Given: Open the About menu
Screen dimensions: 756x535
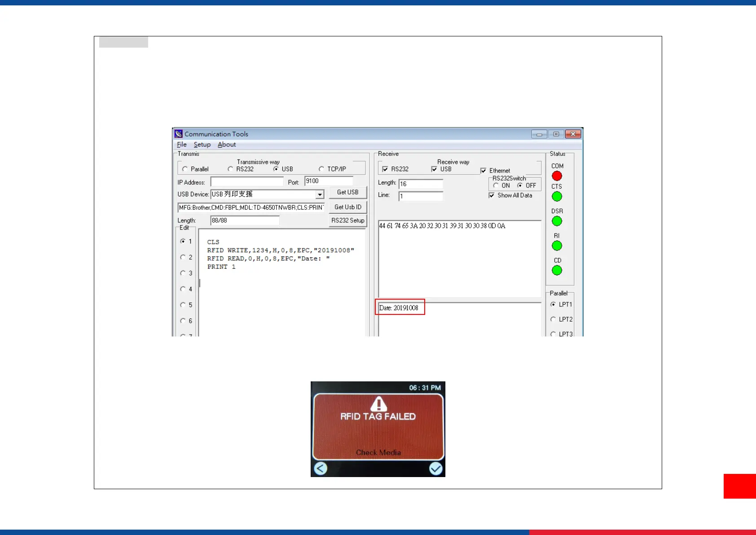Looking at the screenshot, I should pyautogui.click(x=227, y=145).
